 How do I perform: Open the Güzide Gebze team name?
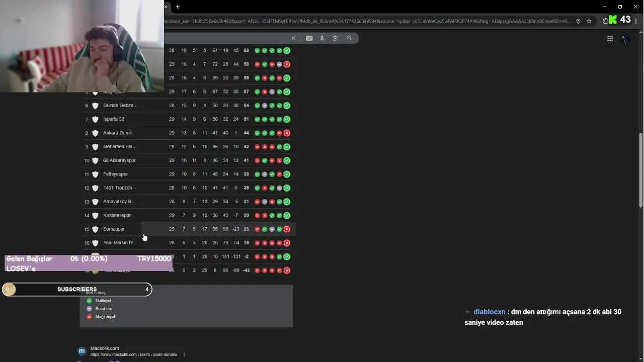click(x=120, y=106)
